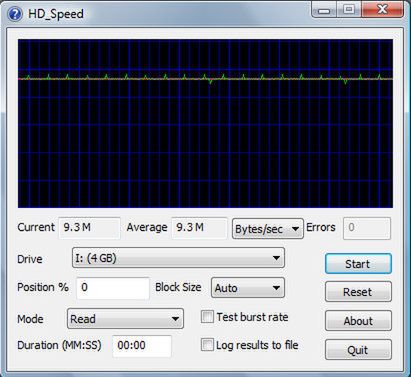This screenshot has width=411, height=377.
Task: Click the Block Size label
Action: [178, 287]
